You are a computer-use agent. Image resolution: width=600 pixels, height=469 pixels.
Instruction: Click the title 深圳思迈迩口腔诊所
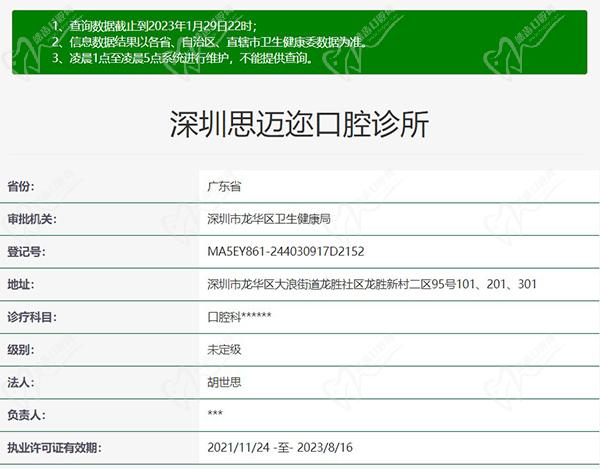pyautogui.click(x=299, y=124)
